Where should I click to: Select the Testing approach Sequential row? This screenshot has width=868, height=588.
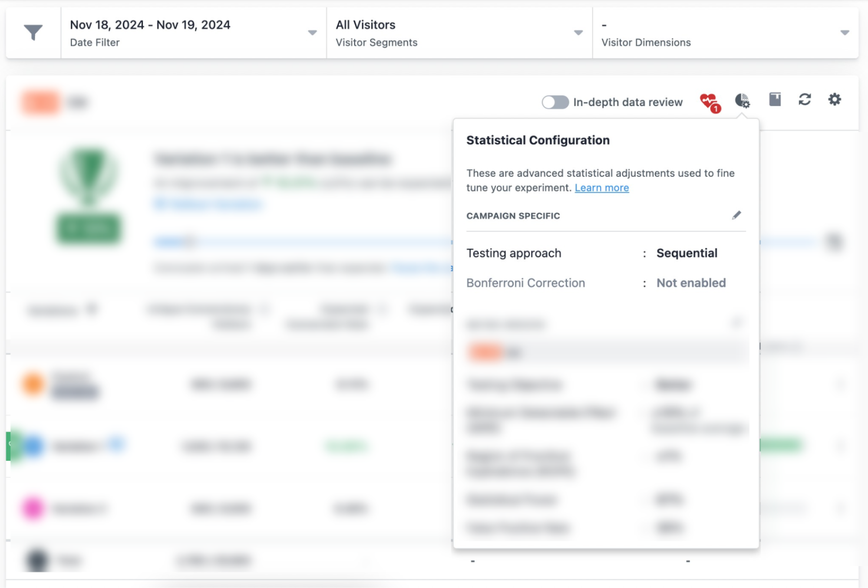click(x=605, y=253)
